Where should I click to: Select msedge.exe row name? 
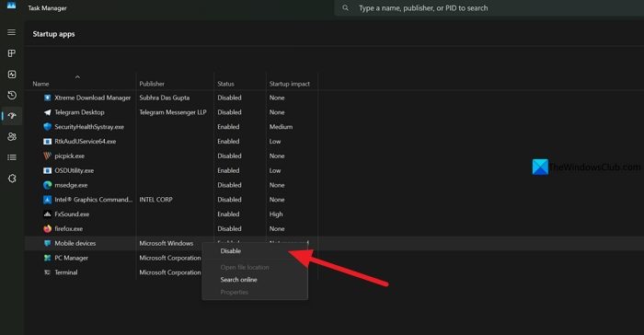[x=71, y=185]
